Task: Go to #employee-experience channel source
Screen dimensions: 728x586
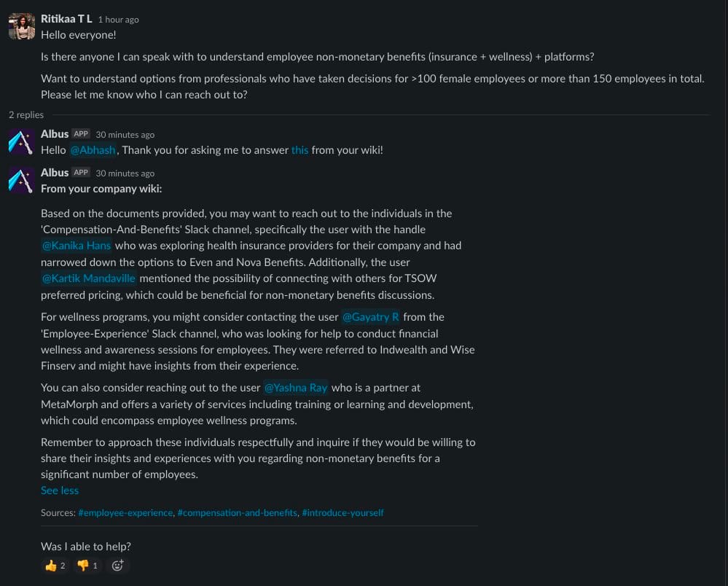Action: tap(125, 513)
